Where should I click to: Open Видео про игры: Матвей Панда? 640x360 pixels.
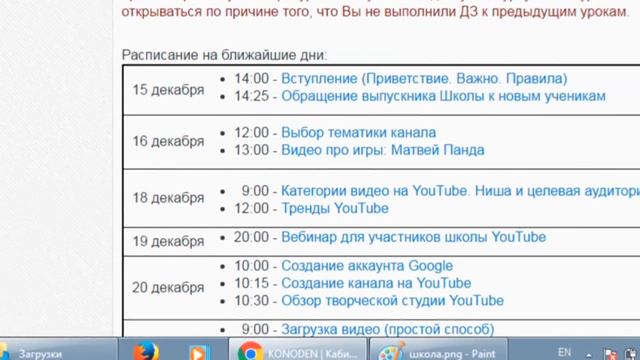click(x=383, y=150)
